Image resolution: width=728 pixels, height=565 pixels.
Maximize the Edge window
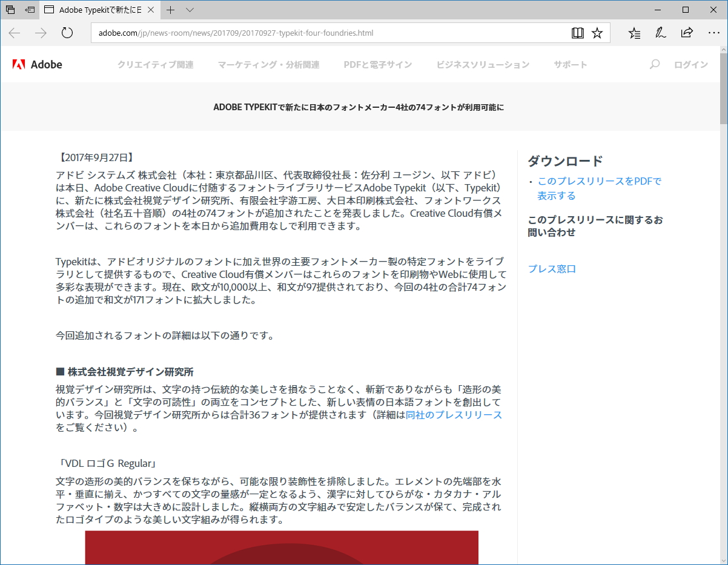click(x=686, y=10)
